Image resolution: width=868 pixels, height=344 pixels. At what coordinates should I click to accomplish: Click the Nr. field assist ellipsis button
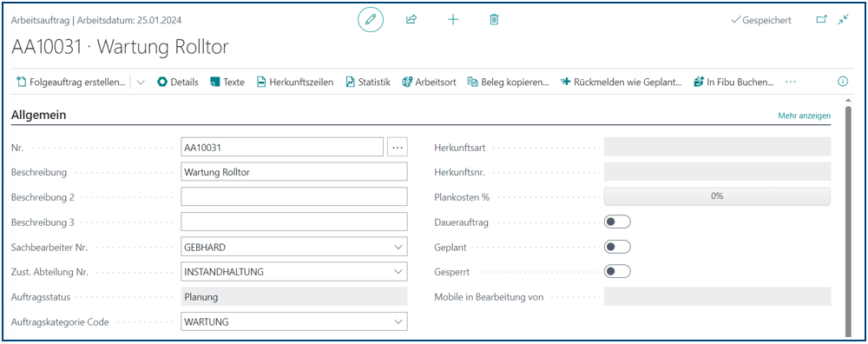click(x=398, y=148)
